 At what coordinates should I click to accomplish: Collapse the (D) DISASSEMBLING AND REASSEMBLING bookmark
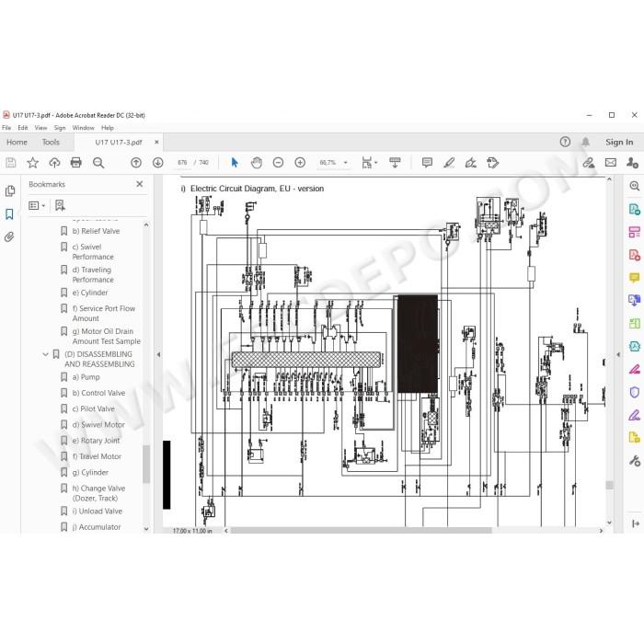click(46, 354)
